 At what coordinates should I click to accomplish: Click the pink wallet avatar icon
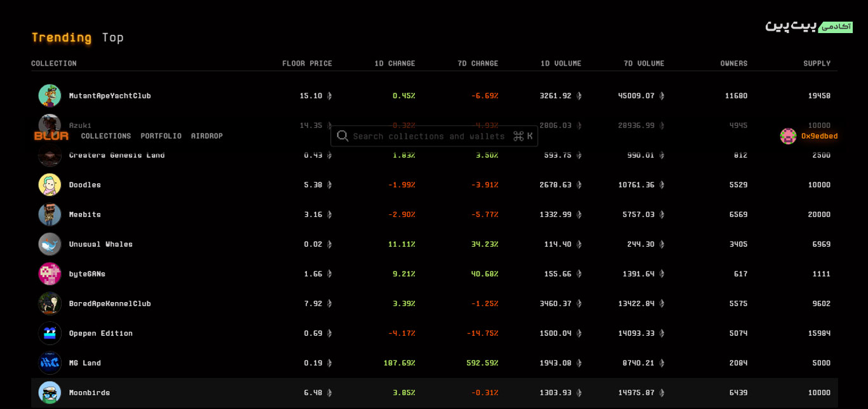click(788, 136)
